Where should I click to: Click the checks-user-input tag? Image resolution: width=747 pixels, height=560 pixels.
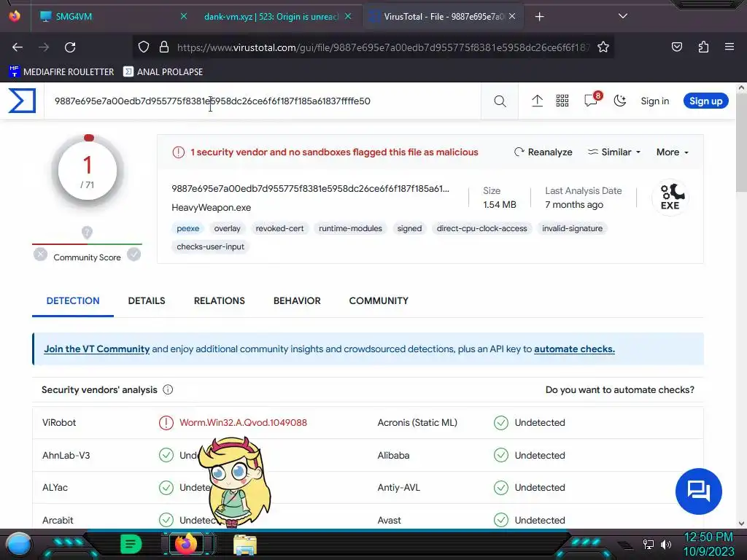(x=210, y=246)
